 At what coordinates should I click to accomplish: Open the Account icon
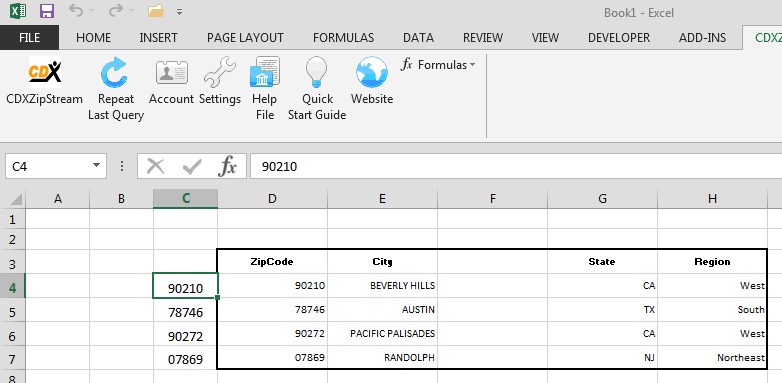(x=171, y=73)
